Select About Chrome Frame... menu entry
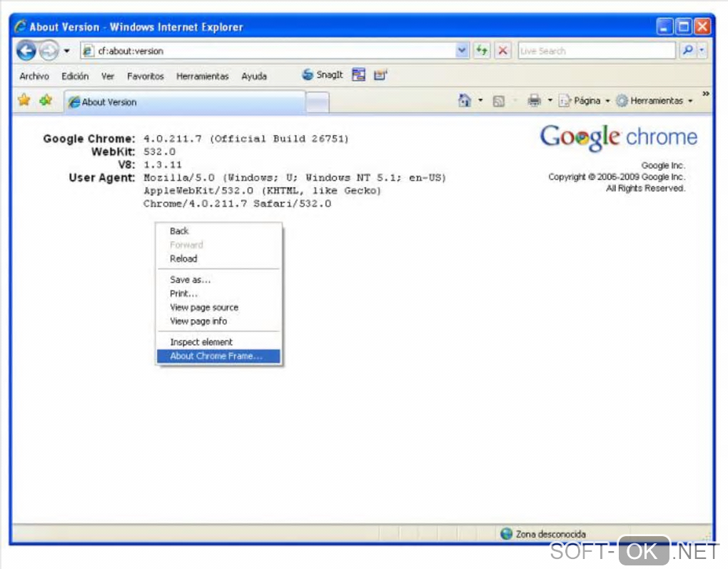 [x=218, y=356]
